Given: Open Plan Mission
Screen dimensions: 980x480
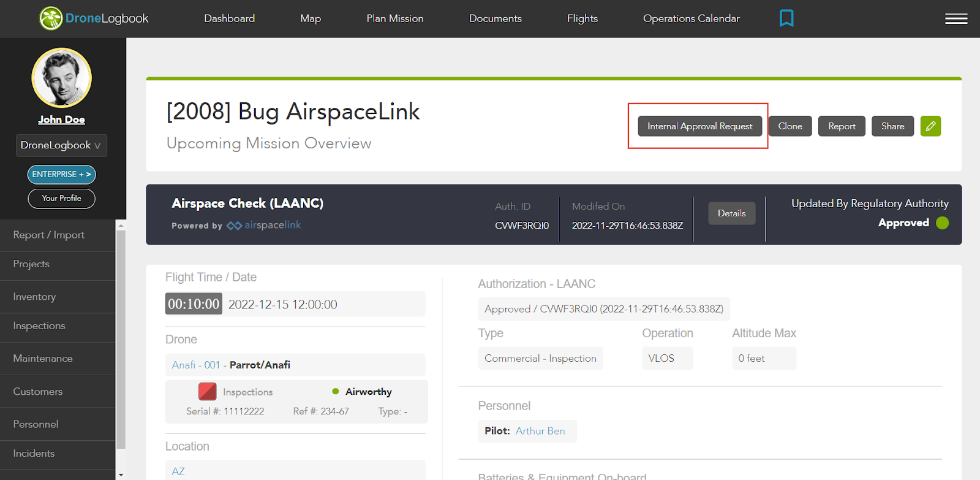Looking at the screenshot, I should (395, 18).
